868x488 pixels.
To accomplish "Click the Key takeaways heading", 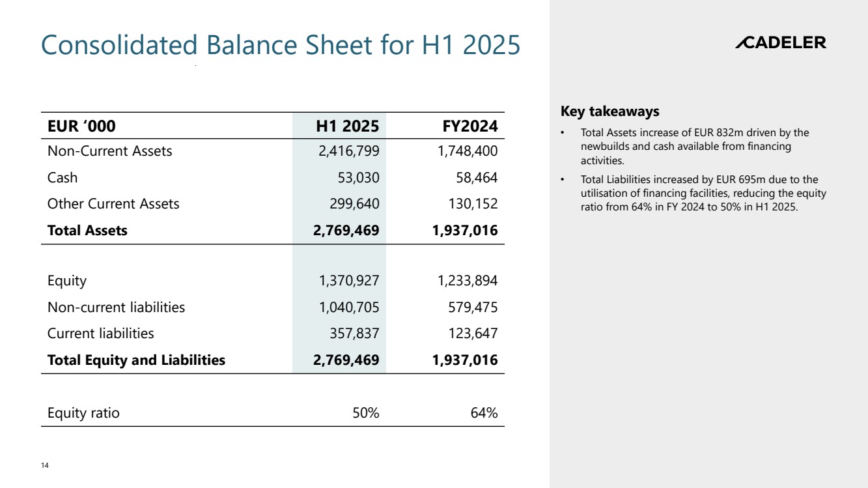I will click(609, 111).
